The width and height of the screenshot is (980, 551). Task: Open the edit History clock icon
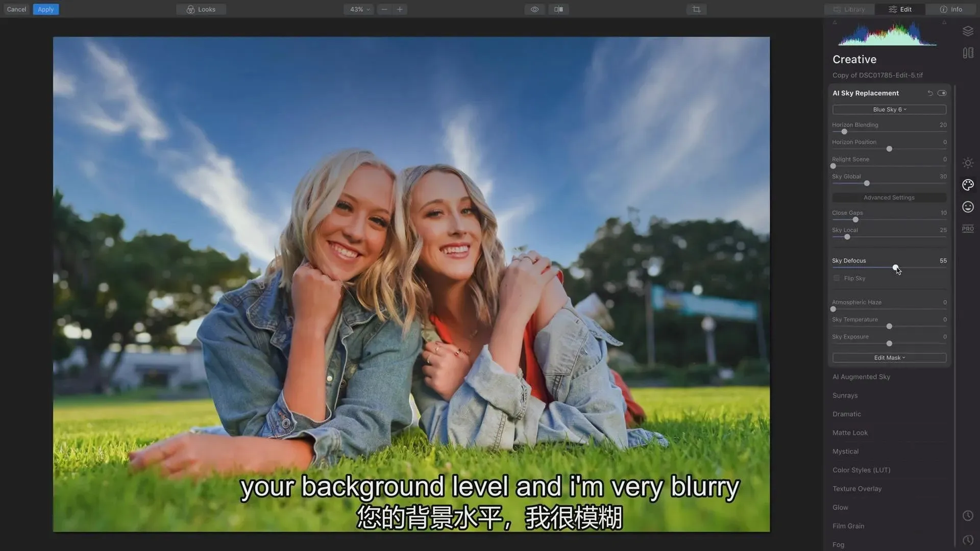point(968,516)
